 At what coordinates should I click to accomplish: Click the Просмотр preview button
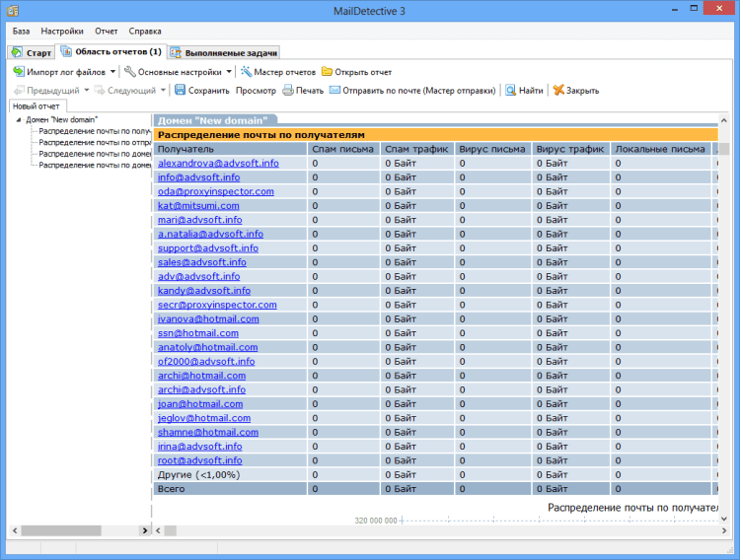tap(256, 91)
